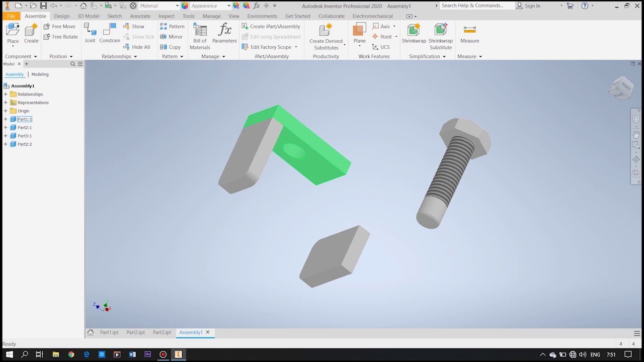Click the Appearance color wheel

(x=185, y=6)
